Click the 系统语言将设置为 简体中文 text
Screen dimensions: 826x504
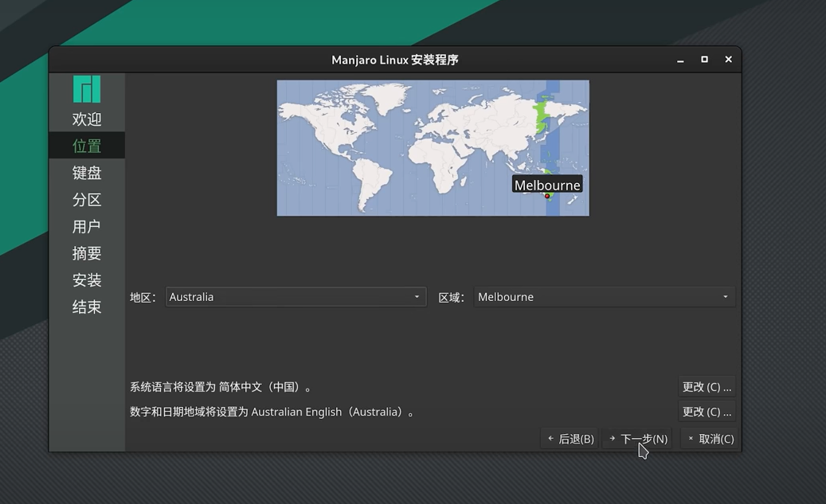click(x=221, y=387)
